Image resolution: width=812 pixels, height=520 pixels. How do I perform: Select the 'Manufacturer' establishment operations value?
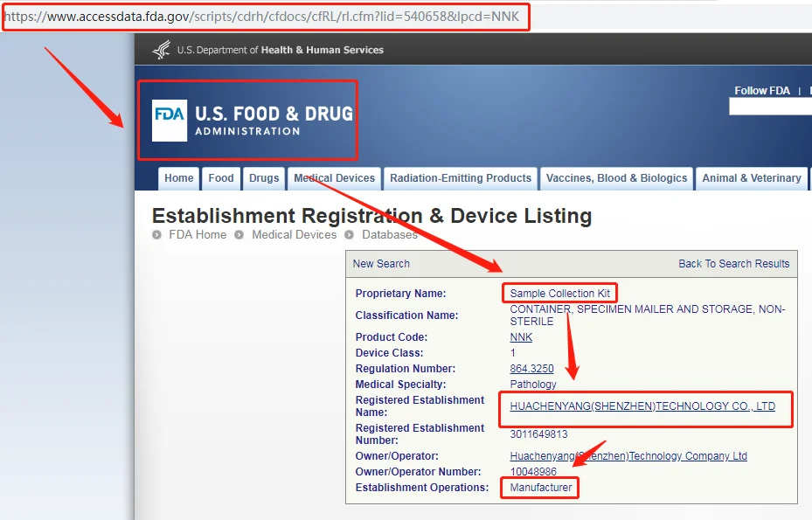[x=541, y=488]
